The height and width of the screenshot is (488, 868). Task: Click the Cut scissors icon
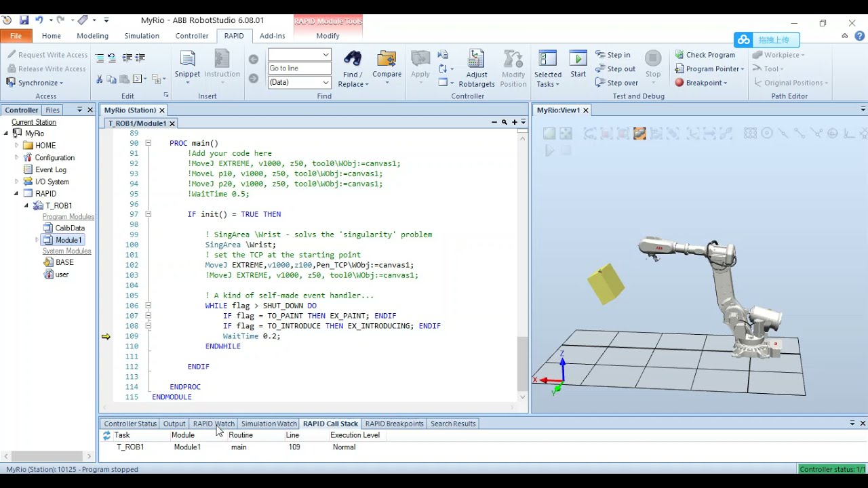[x=100, y=79]
